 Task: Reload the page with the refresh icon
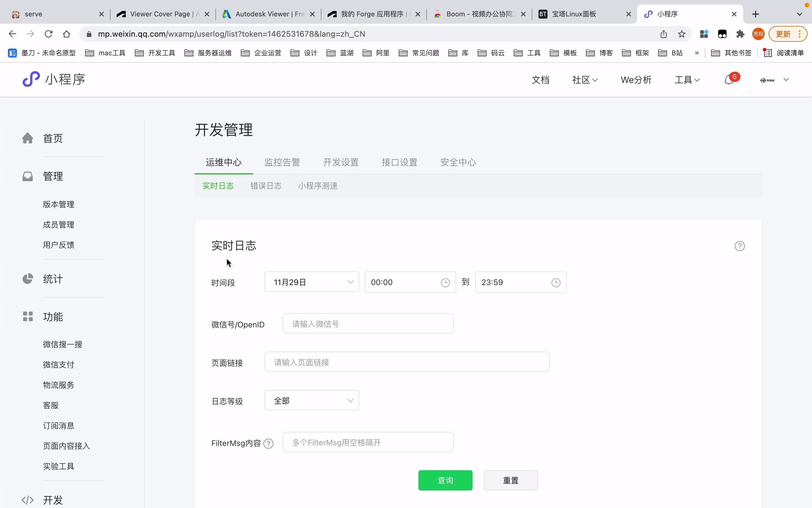(49, 34)
